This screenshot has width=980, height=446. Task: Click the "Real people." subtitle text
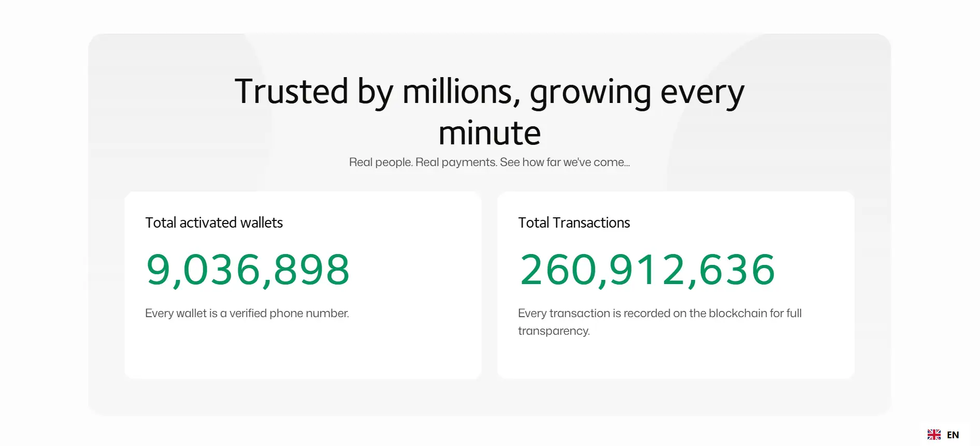coord(381,162)
